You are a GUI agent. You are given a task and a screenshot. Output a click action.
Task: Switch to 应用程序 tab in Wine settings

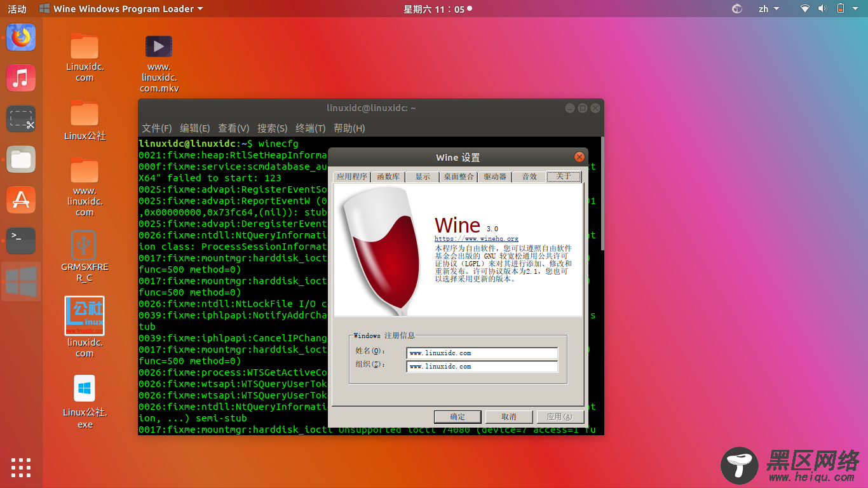pos(352,177)
